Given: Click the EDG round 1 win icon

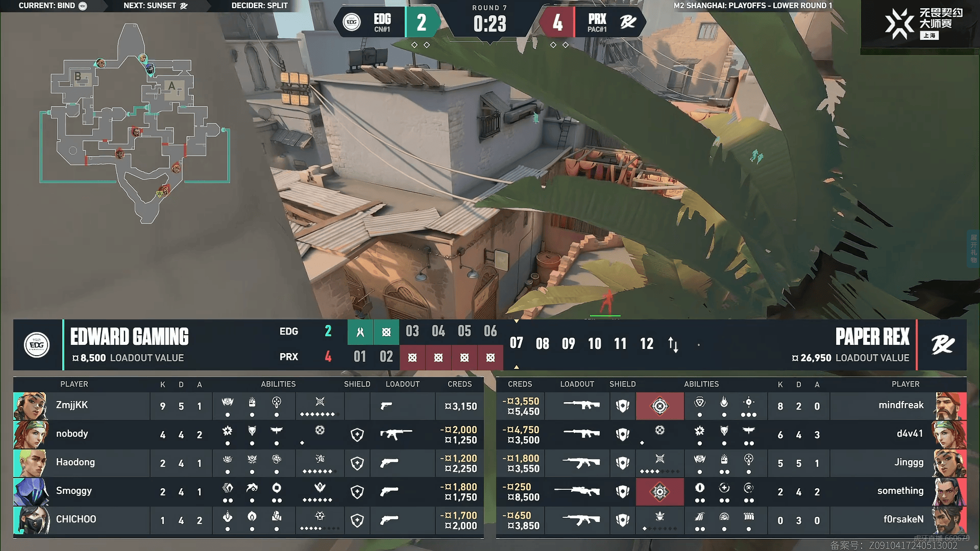Looking at the screenshot, I should pyautogui.click(x=360, y=332).
